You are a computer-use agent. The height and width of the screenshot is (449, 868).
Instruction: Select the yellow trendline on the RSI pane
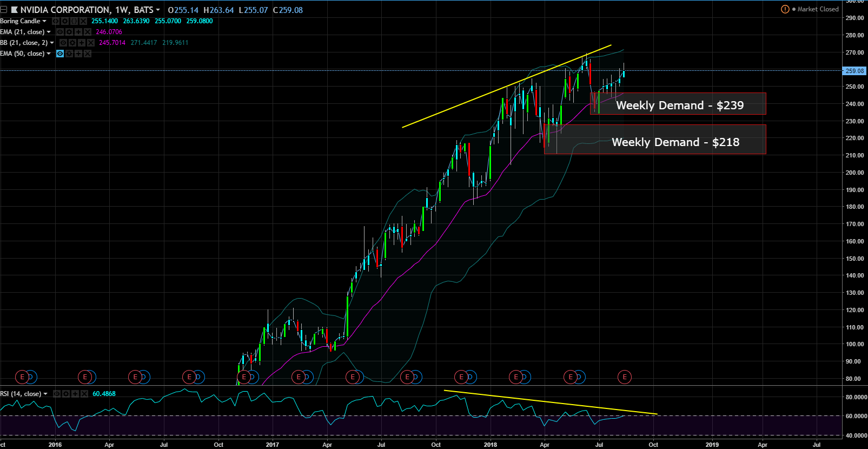pos(551,402)
